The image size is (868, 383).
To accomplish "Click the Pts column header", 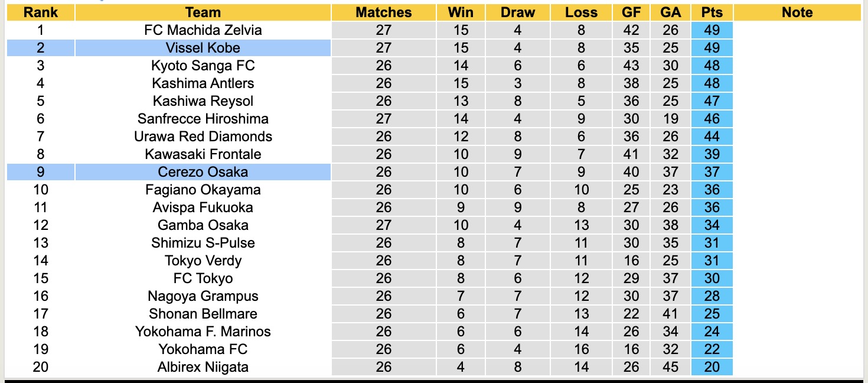I will pyautogui.click(x=712, y=12).
